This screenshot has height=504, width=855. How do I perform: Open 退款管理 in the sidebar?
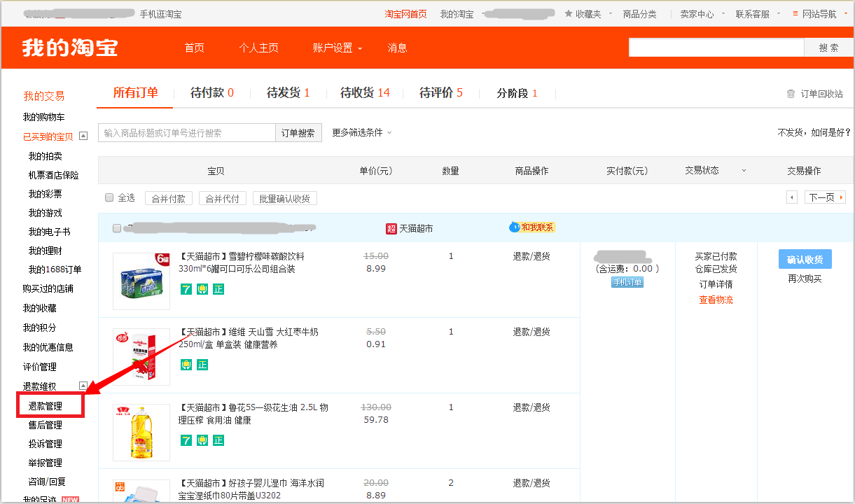(x=46, y=406)
